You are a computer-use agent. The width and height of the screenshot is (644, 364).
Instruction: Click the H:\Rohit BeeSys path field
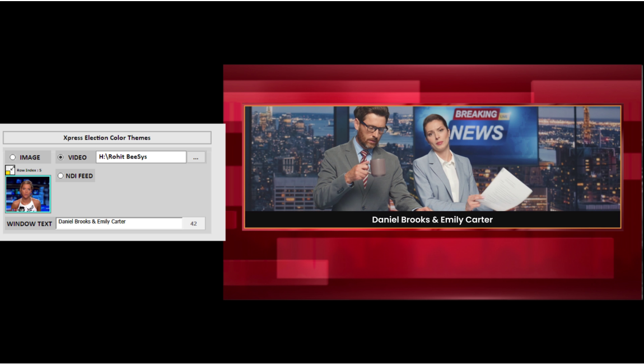coord(141,157)
